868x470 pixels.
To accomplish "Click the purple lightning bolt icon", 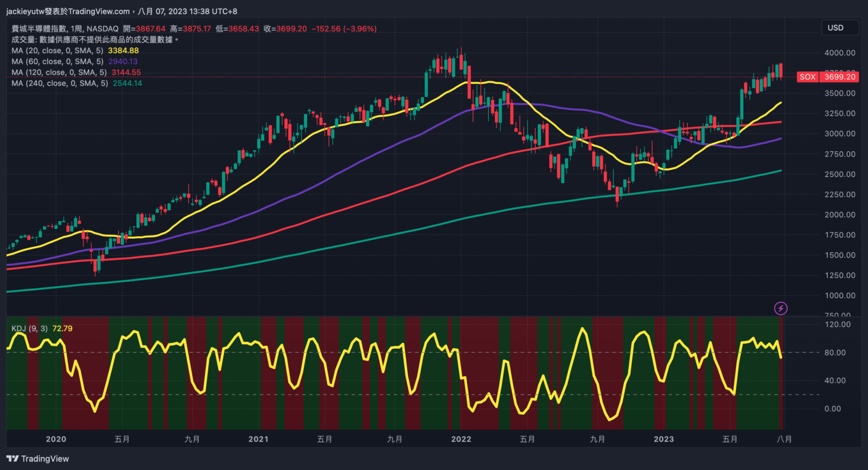I will pos(781,308).
